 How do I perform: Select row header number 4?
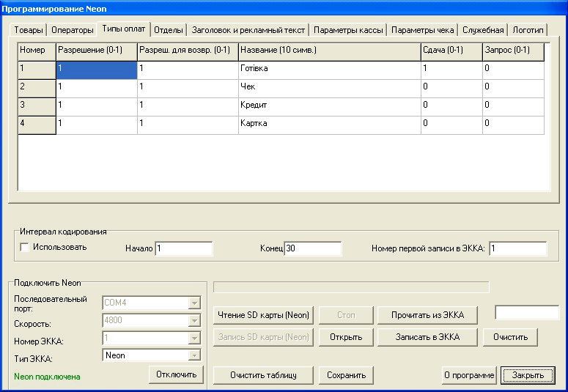pyautogui.click(x=37, y=125)
